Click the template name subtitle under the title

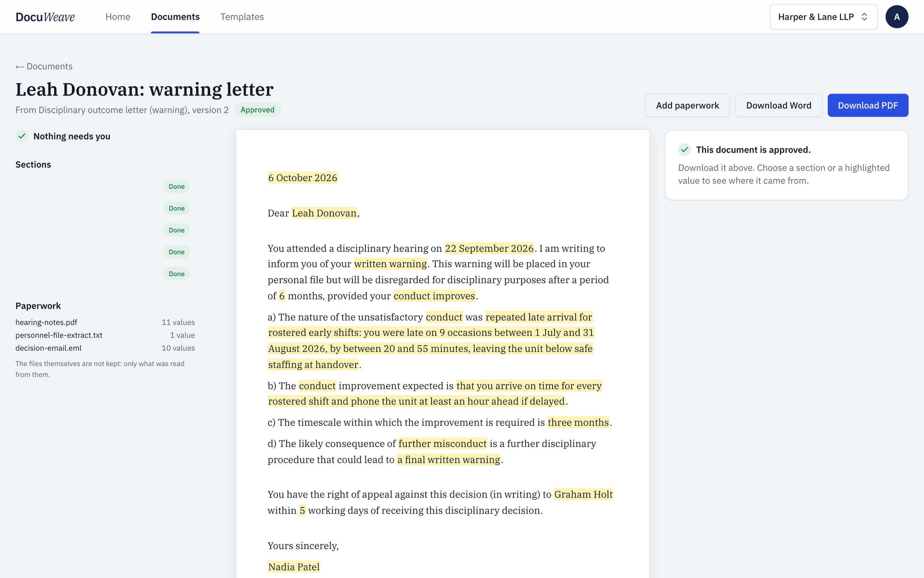click(122, 110)
